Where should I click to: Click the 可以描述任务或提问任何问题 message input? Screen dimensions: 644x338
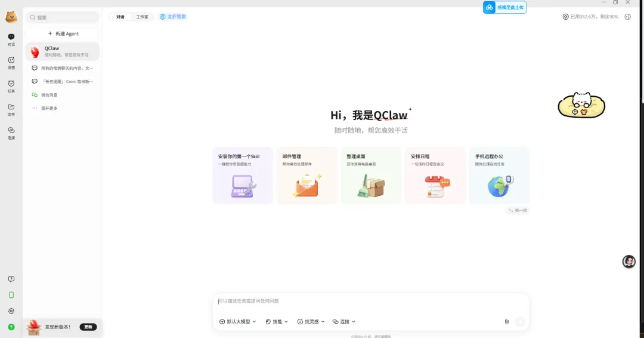click(x=371, y=302)
